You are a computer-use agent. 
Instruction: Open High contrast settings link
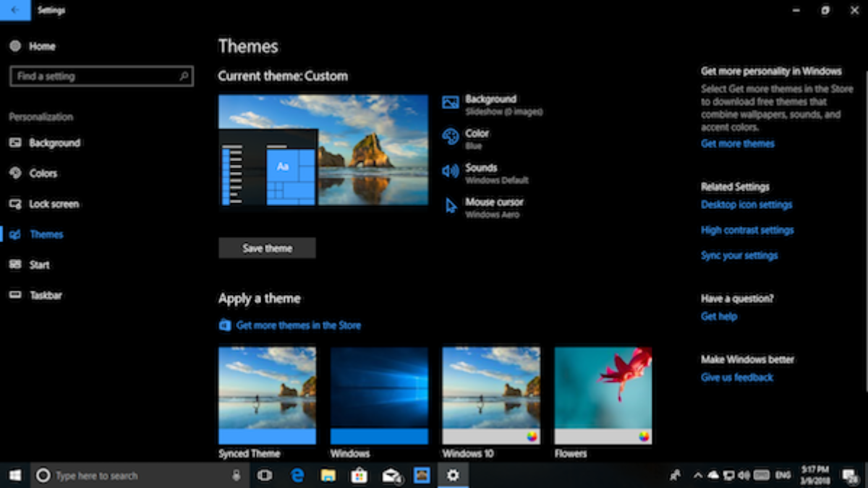click(x=747, y=230)
